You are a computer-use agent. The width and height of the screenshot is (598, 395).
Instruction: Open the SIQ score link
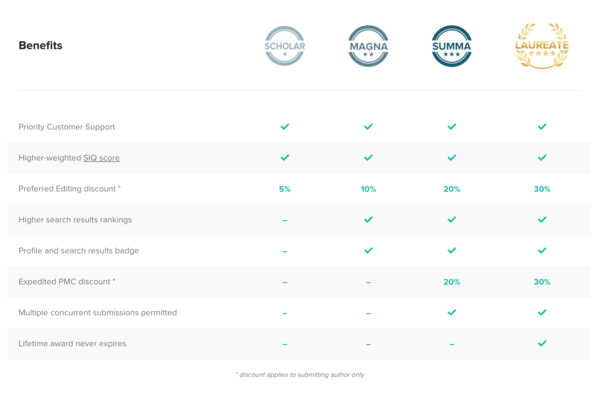click(x=101, y=158)
